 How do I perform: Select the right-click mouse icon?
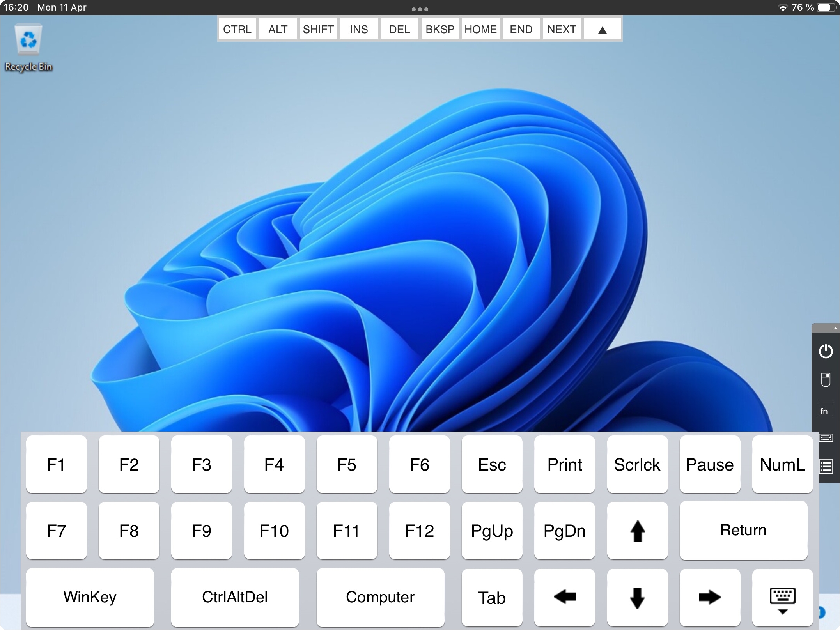click(x=826, y=380)
